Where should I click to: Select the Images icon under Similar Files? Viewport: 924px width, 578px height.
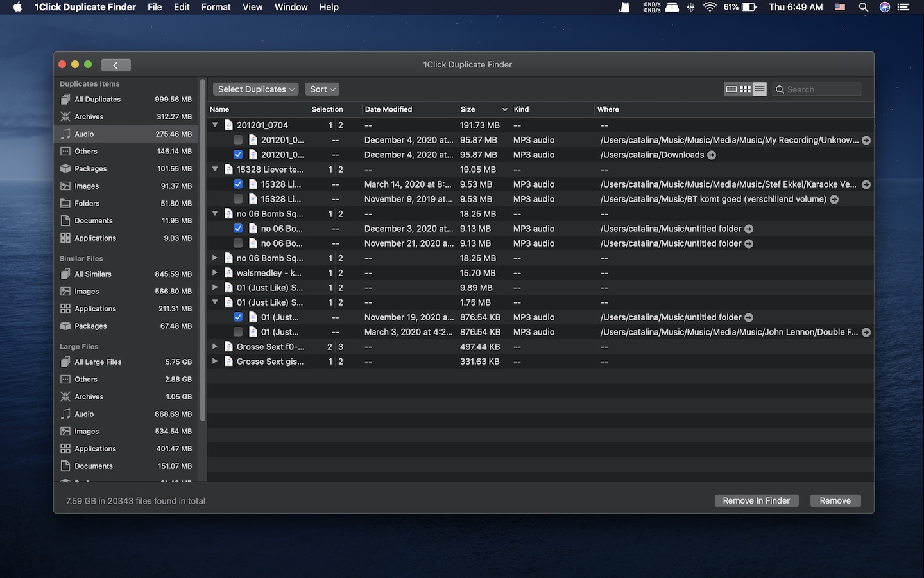[65, 292]
